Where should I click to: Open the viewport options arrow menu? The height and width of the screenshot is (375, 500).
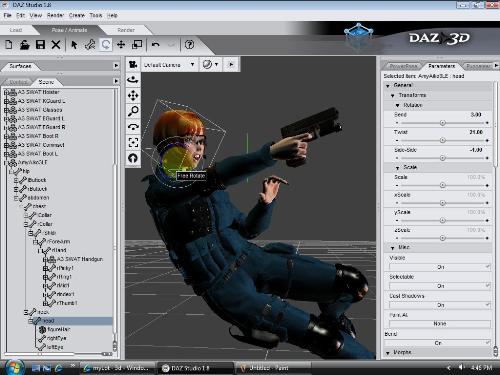231,64
